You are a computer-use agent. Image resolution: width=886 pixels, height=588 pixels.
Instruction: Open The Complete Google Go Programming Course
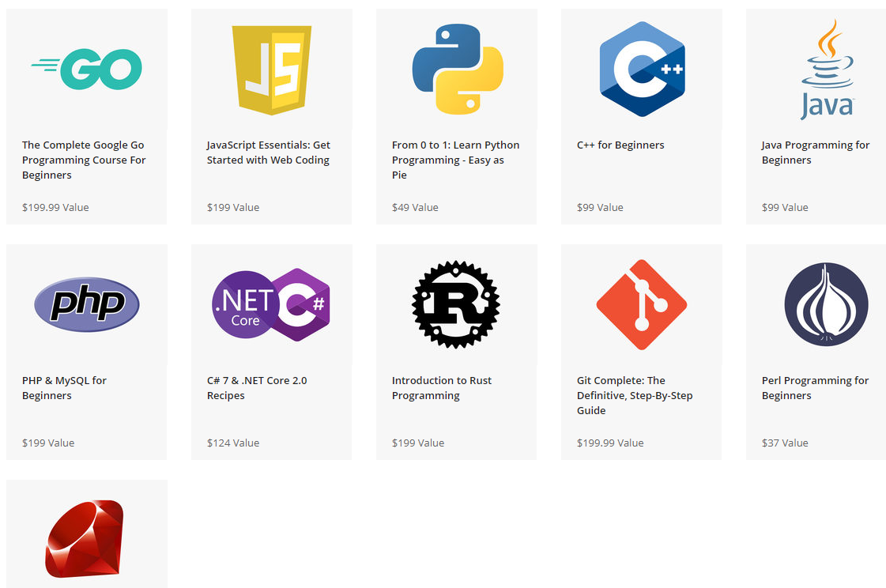[x=84, y=160]
